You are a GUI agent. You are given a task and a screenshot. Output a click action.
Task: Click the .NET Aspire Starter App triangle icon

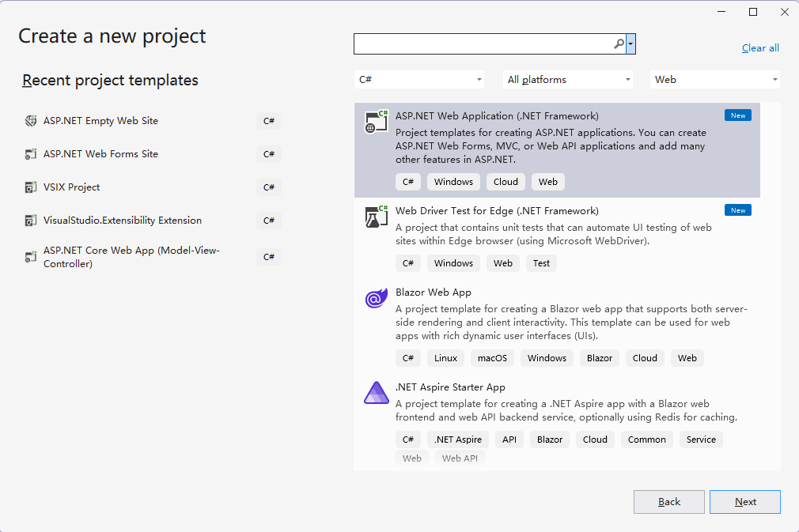point(377,393)
